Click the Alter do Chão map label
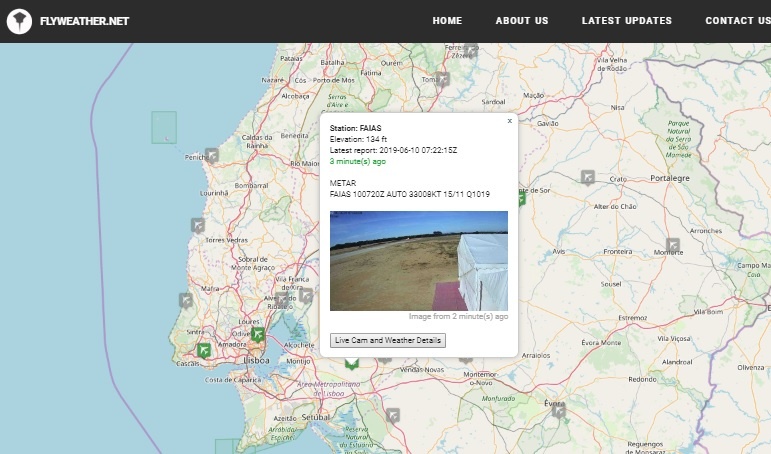Screen dimensions: 771x454 (x=615, y=207)
